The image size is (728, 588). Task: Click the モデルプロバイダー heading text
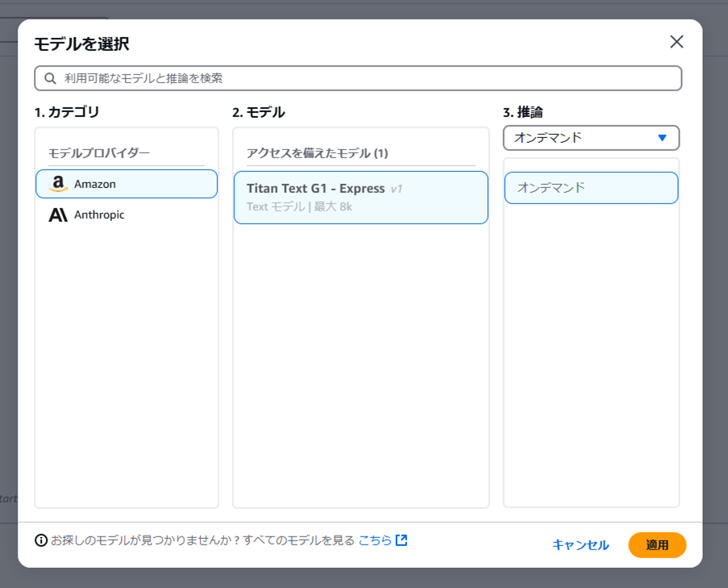(99, 152)
